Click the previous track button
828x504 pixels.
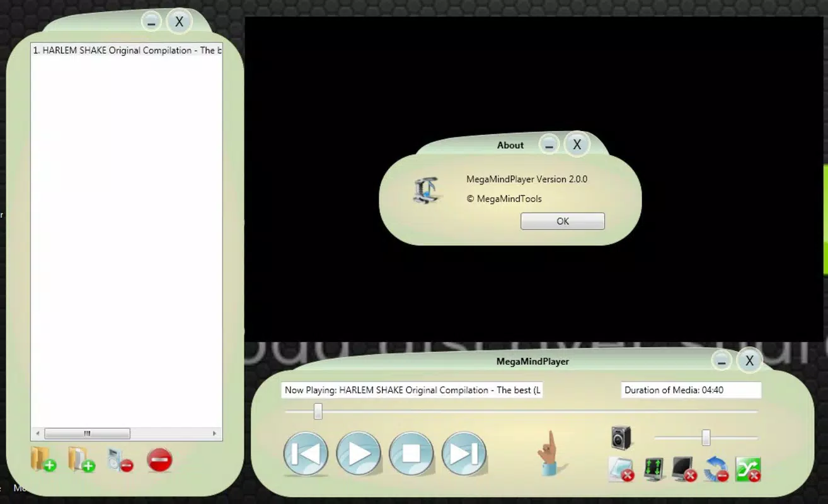click(306, 453)
